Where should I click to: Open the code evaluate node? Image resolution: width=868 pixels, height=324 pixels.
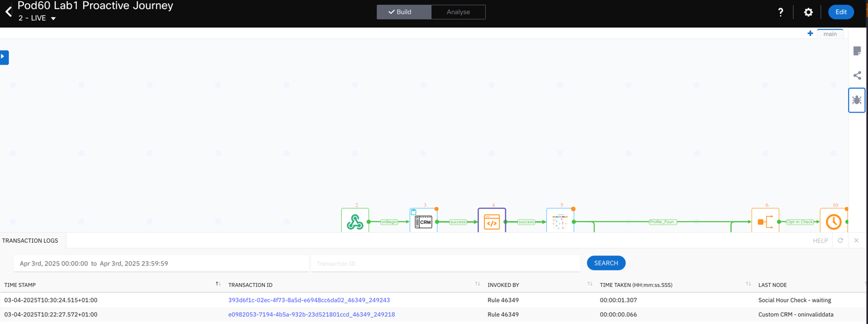(x=492, y=221)
